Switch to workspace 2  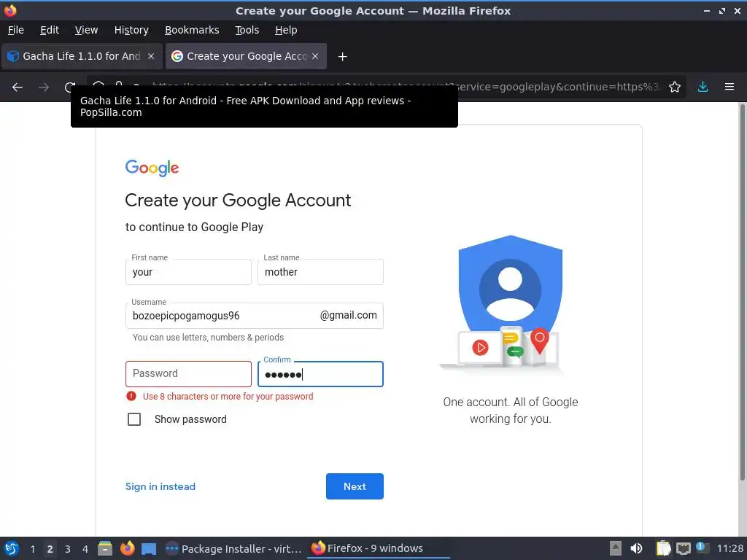(x=50, y=549)
